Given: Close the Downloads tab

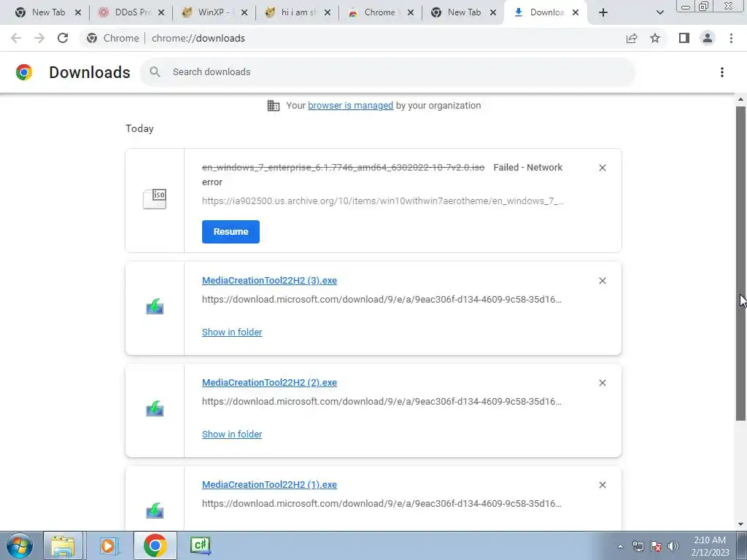Looking at the screenshot, I should [x=576, y=12].
